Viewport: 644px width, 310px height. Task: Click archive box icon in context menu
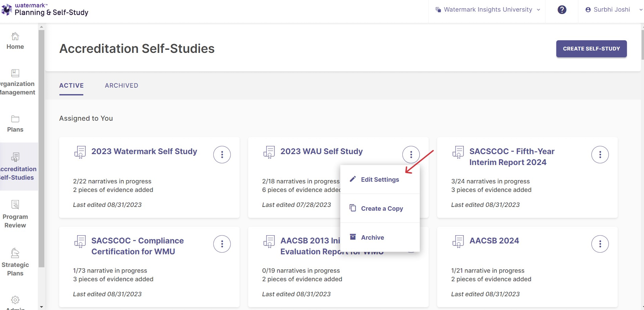click(x=353, y=237)
